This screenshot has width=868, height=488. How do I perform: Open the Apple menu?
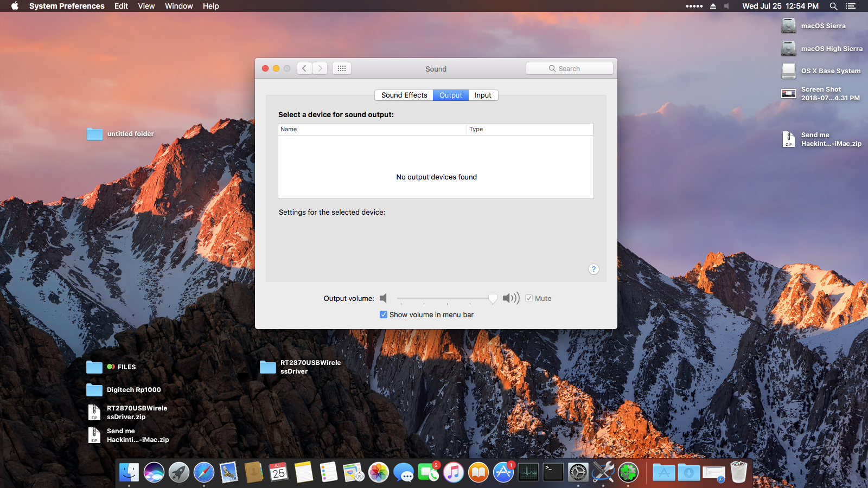tap(15, 6)
